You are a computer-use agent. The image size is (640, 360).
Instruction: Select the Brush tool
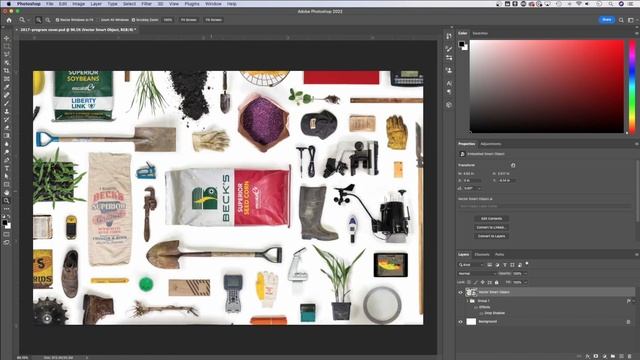(7, 103)
